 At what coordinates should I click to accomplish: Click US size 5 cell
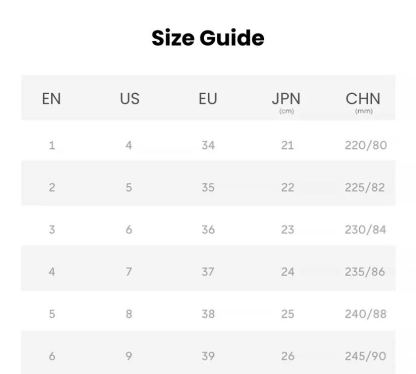coord(129,187)
